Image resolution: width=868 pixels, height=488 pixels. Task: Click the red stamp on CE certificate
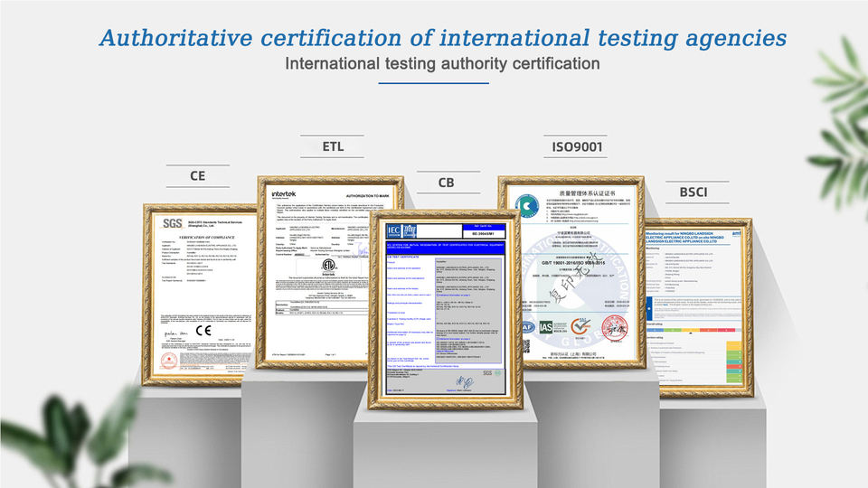pos(169,360)
